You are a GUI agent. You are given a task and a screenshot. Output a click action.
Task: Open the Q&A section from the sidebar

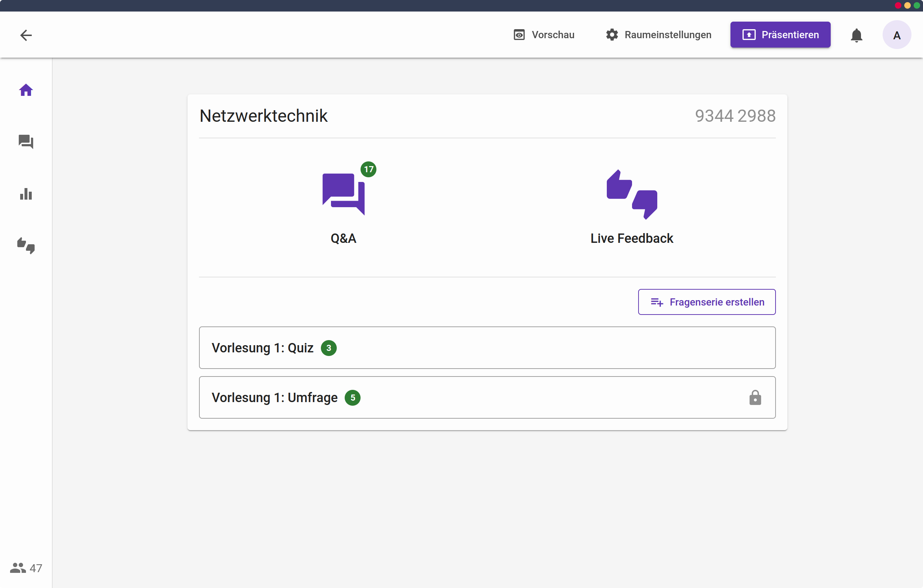26,142
